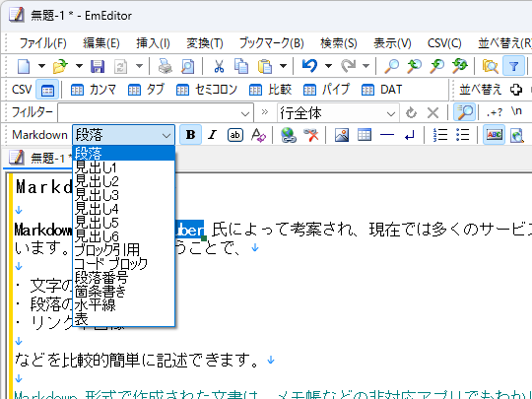Choose 水平線 in the style list
Image resolution: width=532 pixels, height=399 pixels.
coord(123,305)
